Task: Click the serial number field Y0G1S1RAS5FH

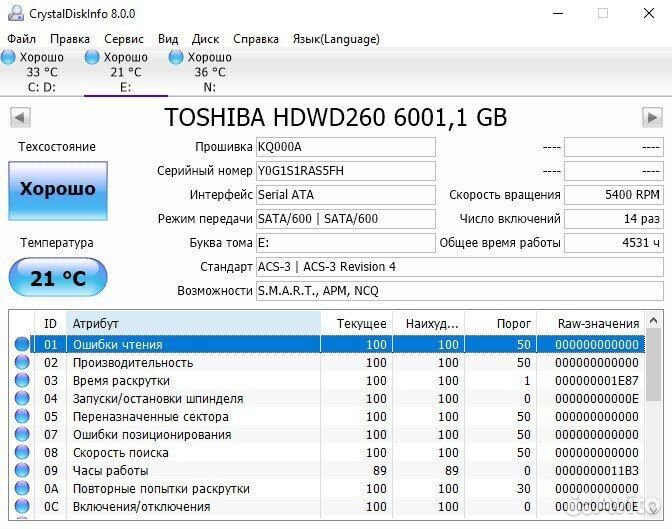Action: tap(345, 171)
